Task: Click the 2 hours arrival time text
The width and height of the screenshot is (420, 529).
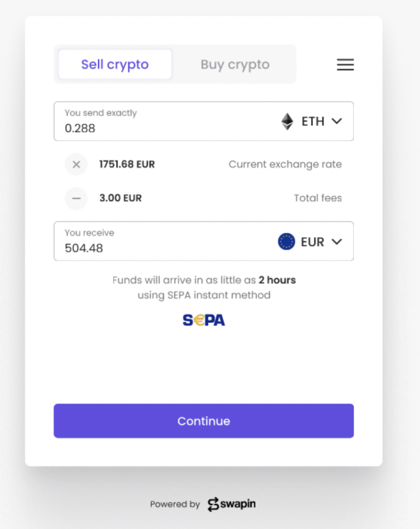Action: [x=277, y=281]
